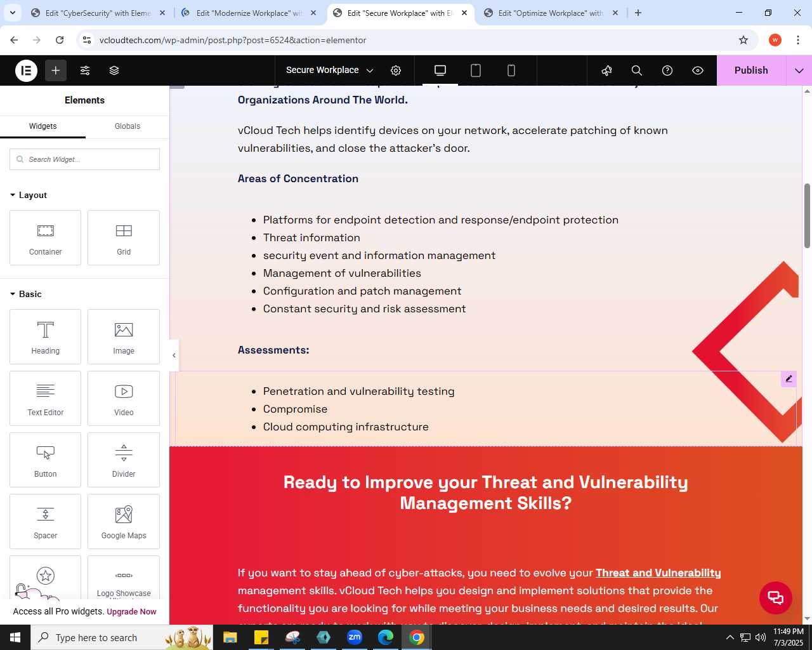
Task: Select the Logo Showcase widget
Action: coord(124,578)
